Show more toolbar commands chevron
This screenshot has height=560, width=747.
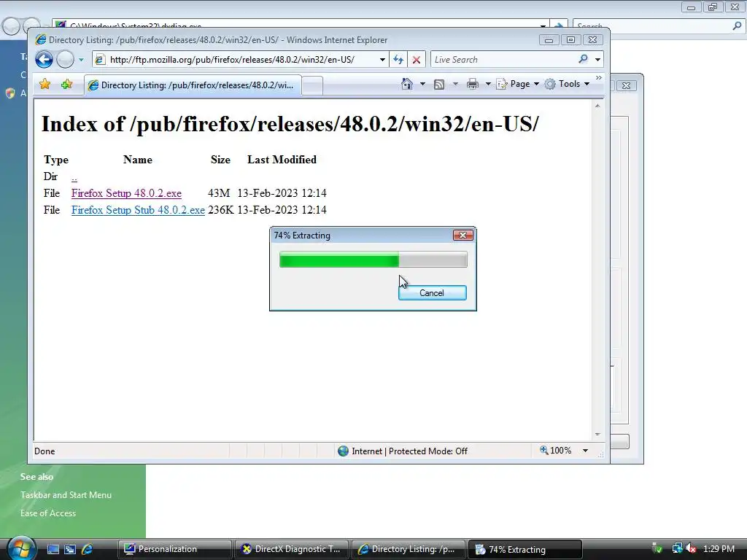(x=599, y=77)
